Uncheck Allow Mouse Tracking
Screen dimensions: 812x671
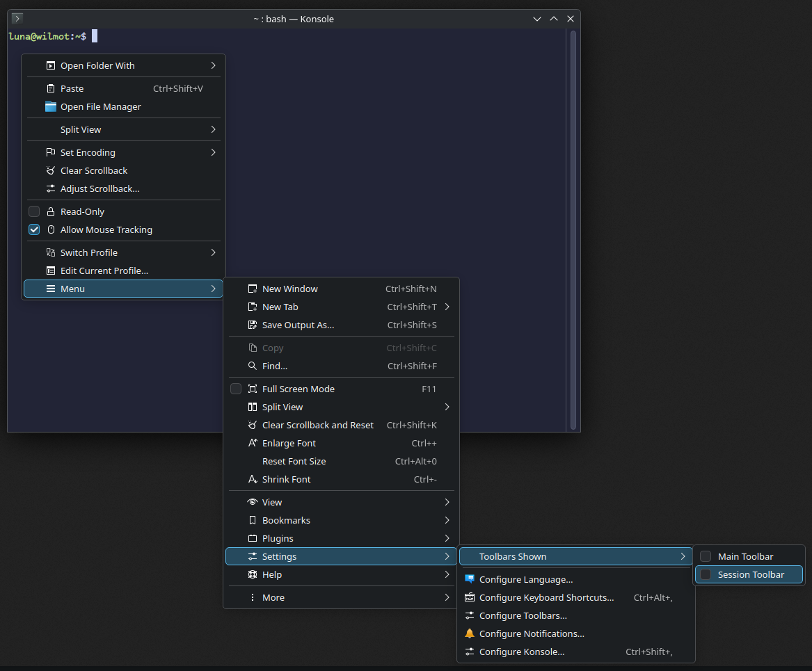34,229
